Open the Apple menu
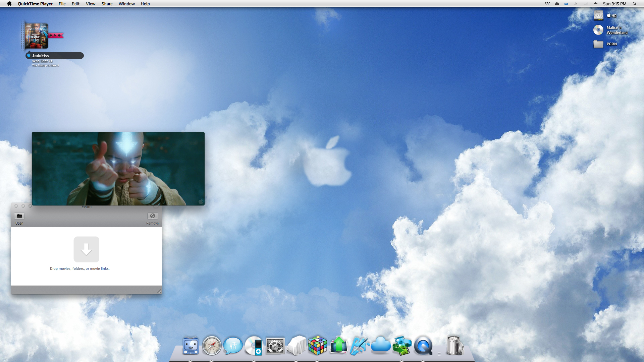The image size is (644, 362). [x=9, y=4]
